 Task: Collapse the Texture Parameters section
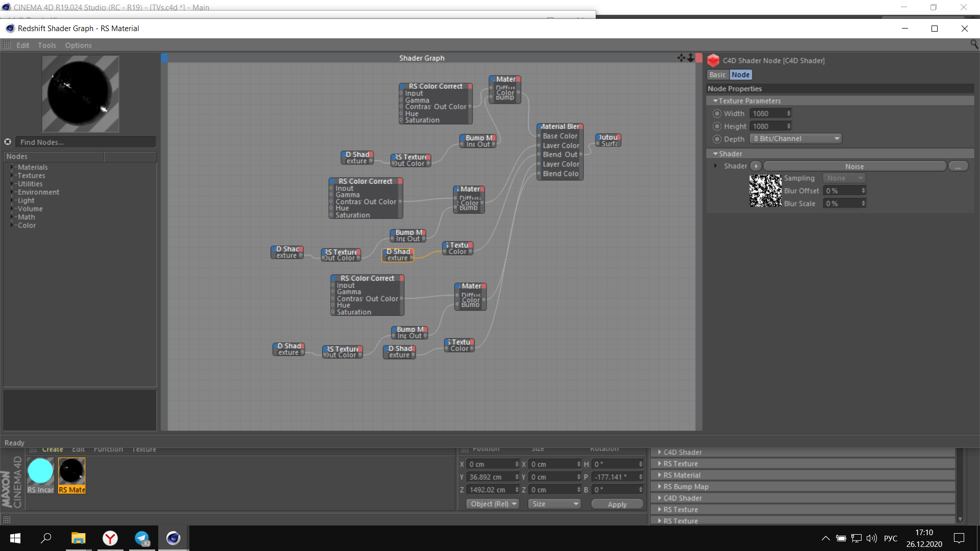pyautogui.click(x=716, y=101)
